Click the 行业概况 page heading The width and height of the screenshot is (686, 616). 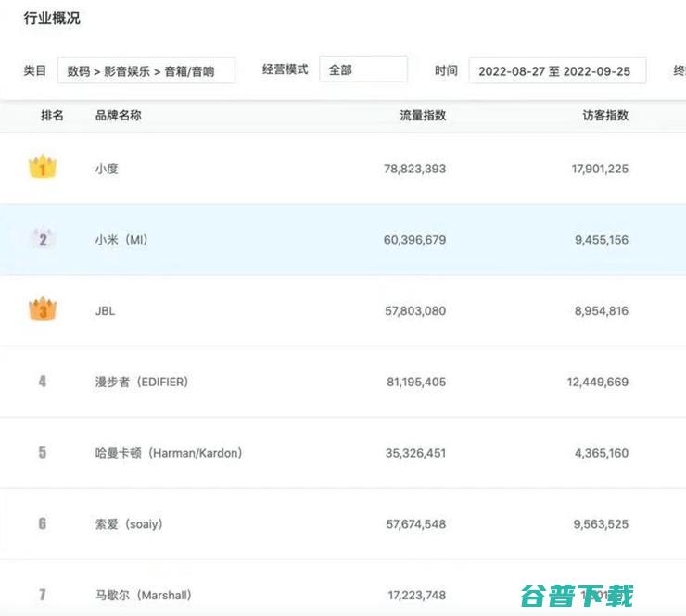(52, 19)
